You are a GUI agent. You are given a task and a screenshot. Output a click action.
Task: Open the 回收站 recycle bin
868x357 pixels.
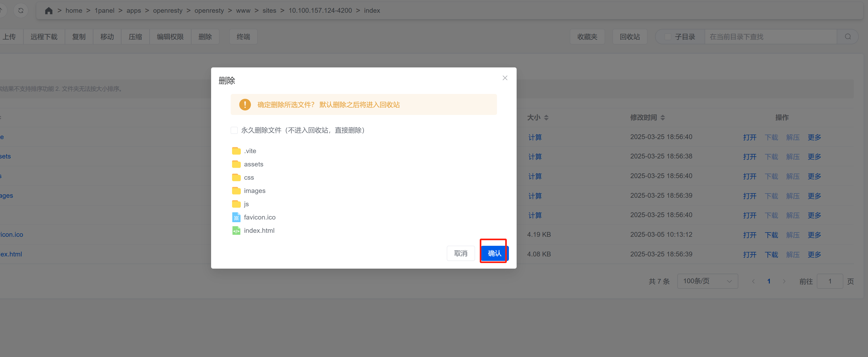(x=629, y=37)
